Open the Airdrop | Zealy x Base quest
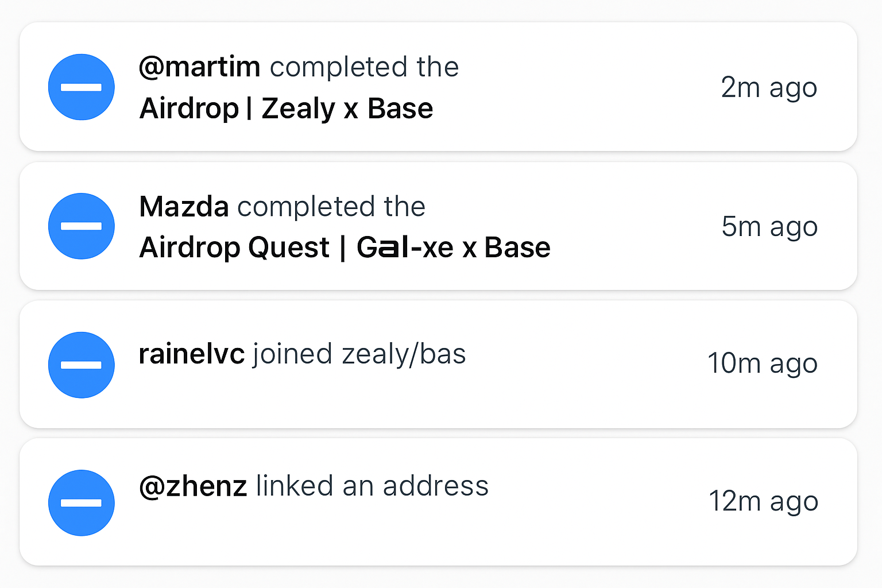882x588 pixels. point(286,108)
